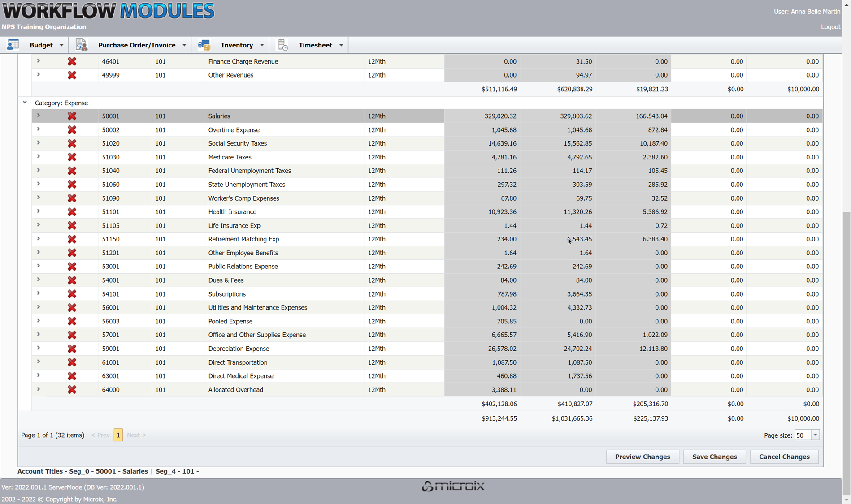Click the vertical page scrollbar
The height and width of the screenshot is (504, 851).
coord(846,314)
